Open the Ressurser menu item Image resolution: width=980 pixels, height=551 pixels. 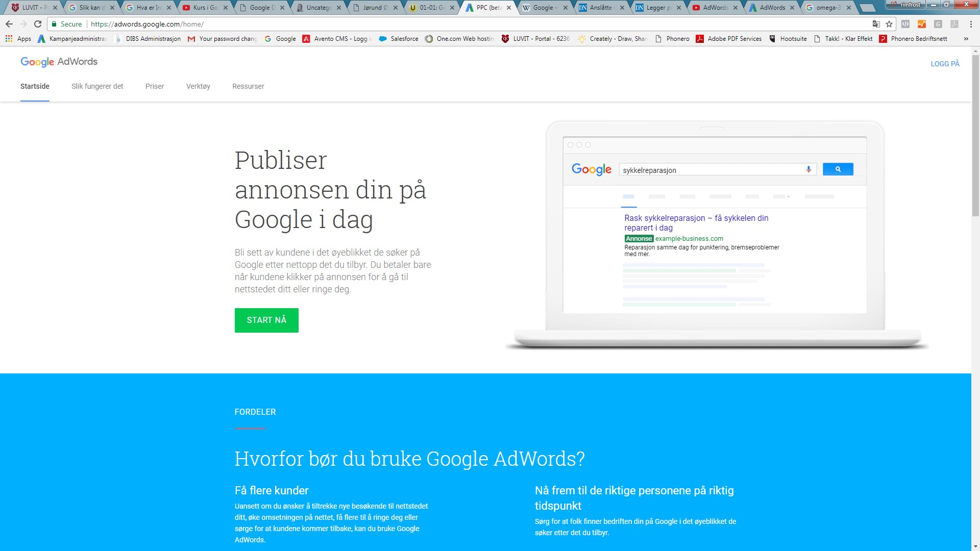248,86
